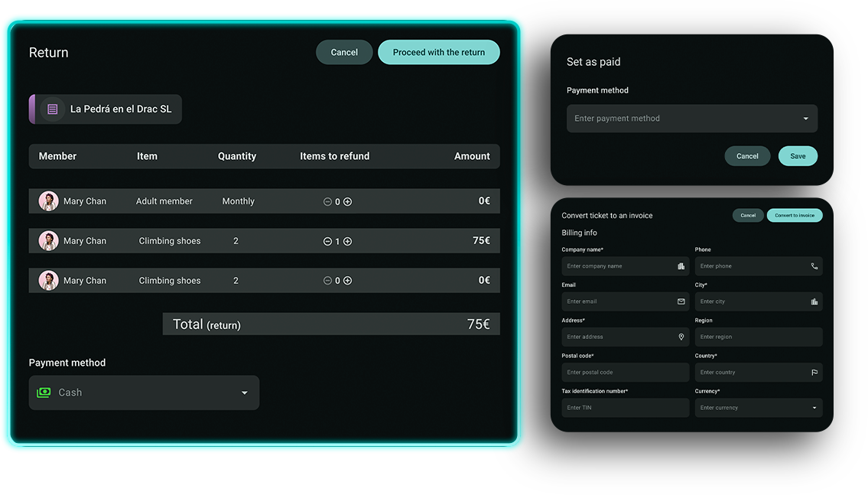This screenshot has width=868, height=495.
Task: Open the Enter currency dropdown
Action: [x=814, y=407]
